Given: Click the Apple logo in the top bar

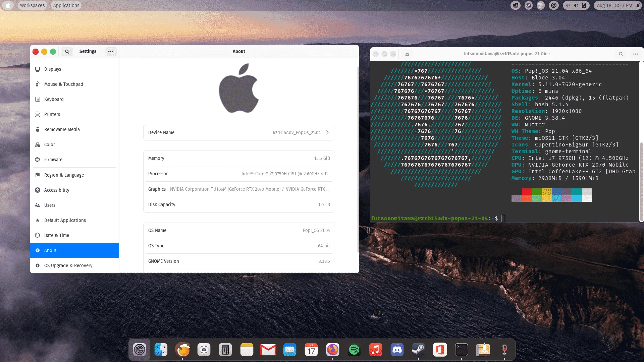Looking at the screenshot, I should click(x=8, y=5).
